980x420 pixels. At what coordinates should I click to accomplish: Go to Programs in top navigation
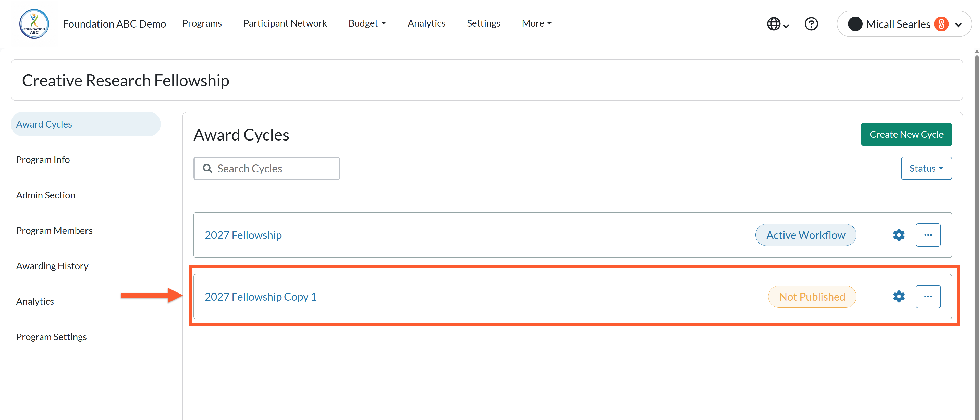pos(202,23)
